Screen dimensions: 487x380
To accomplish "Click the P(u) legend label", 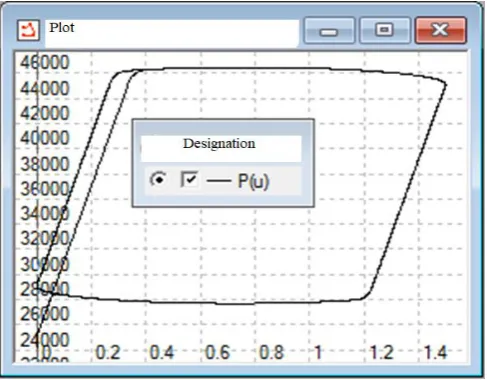I will [x=253, y=181].
